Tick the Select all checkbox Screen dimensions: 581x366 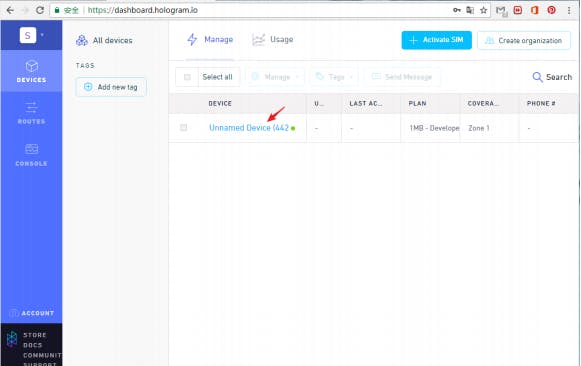[x=187, y=77]
